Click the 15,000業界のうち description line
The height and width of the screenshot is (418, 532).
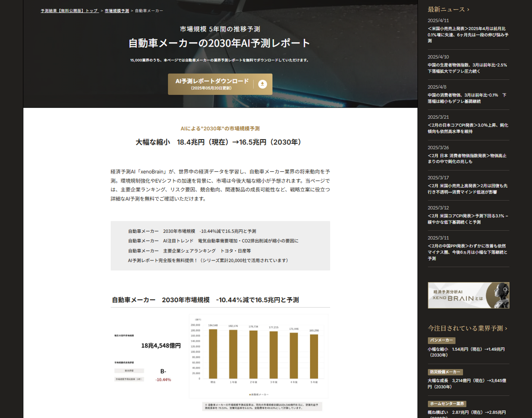coord(220,60)
